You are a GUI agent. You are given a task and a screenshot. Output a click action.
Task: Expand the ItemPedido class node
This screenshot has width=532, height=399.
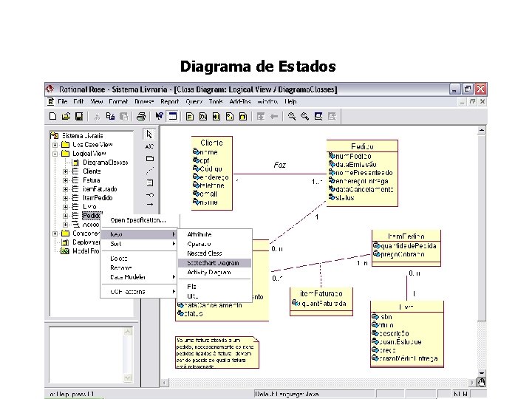[65, 198]
